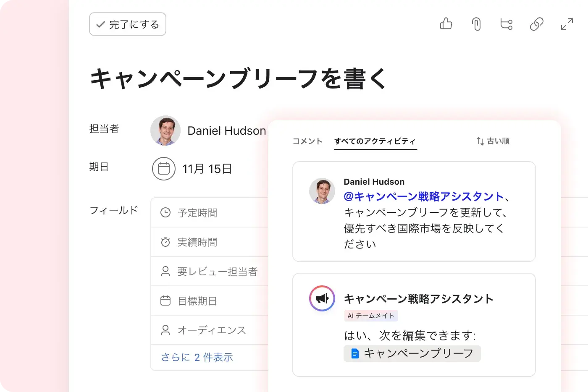588x392 pixels.
Task: Mark the task complete with 完了にする
Action: pos(127,24)
